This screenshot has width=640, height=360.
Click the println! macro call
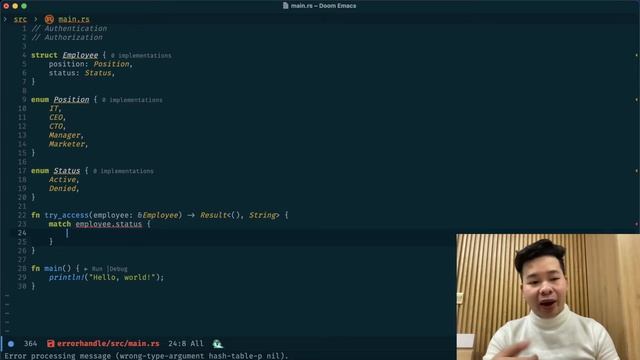click(67, 278)
